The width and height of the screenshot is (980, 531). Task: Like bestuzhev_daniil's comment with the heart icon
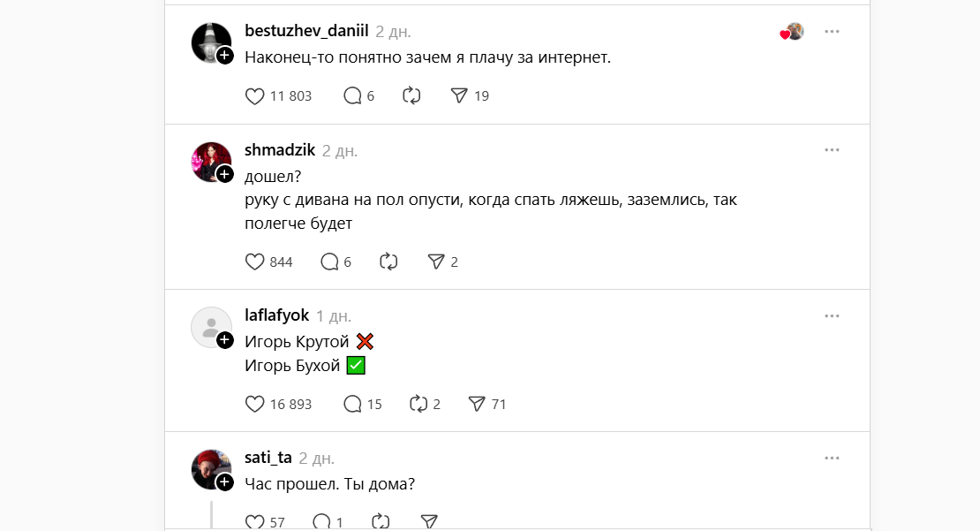[x=255, y=95]
